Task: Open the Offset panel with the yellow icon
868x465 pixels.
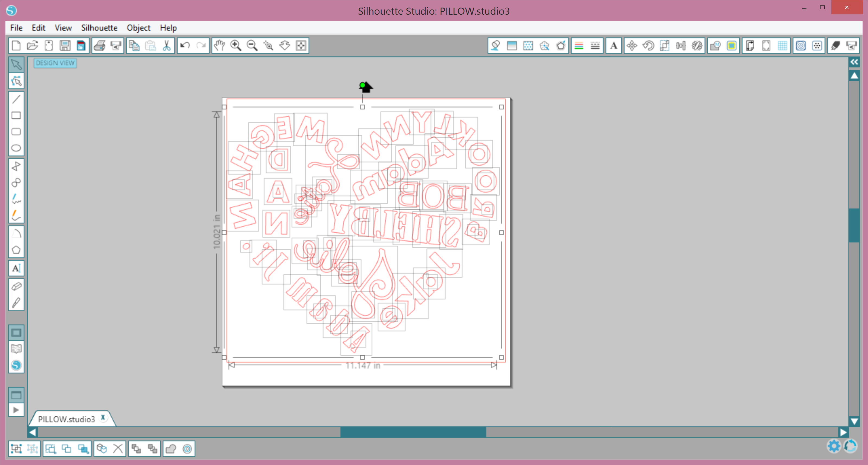Action: coord(732,46)
